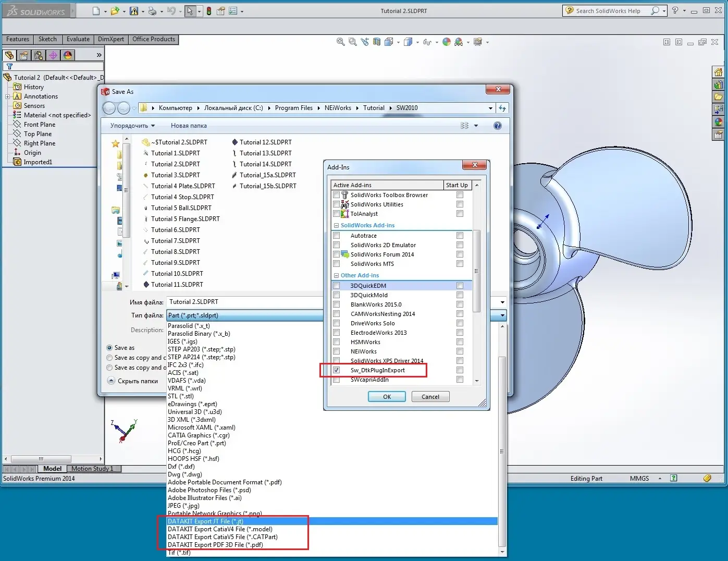
Task: Open the Упорядочить dropdown menu
Action: pos(132,126)
